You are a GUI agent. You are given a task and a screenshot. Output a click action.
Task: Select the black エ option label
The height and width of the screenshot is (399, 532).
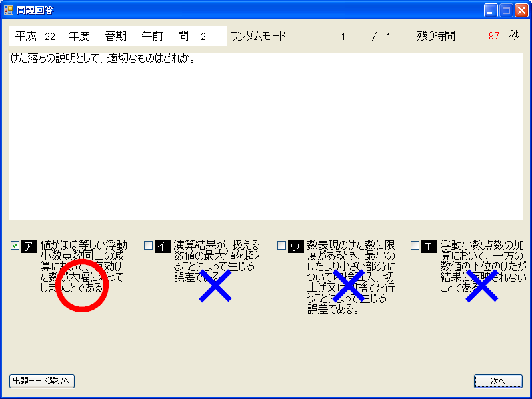coord(429,246)
